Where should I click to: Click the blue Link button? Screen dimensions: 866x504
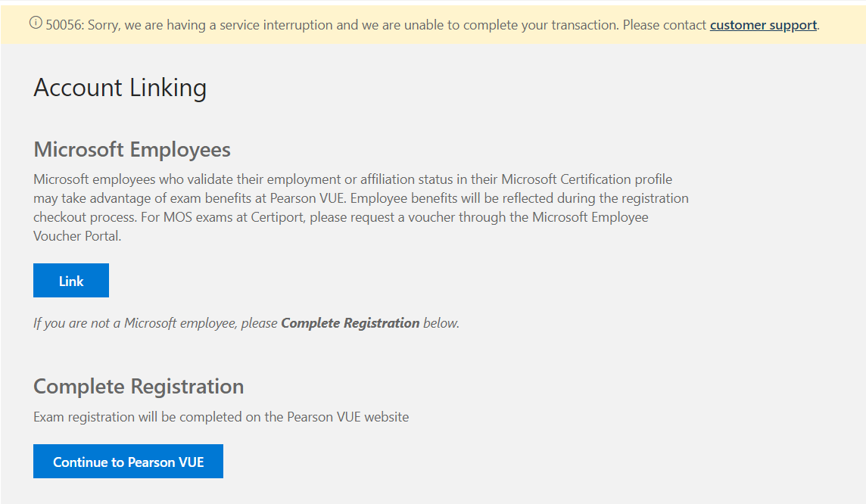click(71, 281)
